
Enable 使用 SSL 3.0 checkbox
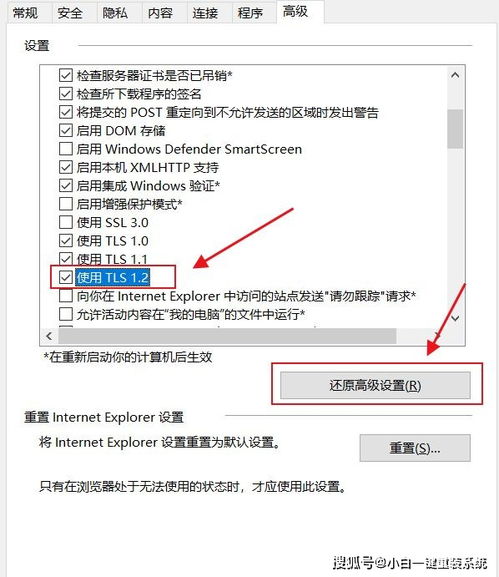66,222
